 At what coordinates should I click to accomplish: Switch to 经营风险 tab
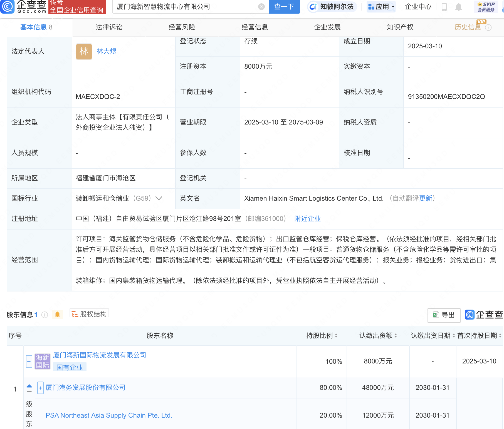pos(182,27)
